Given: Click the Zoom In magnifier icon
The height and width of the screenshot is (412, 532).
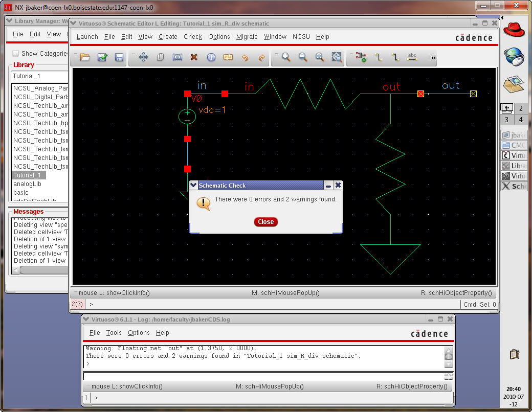Looking at the screenshot, I should pyautogui.click(x=286, y=58).
